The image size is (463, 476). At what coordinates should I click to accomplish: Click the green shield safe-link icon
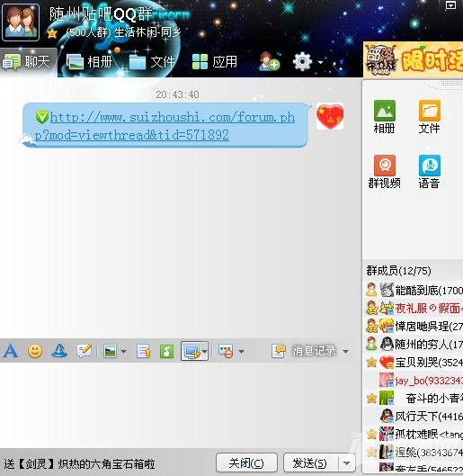coord(42,117)
